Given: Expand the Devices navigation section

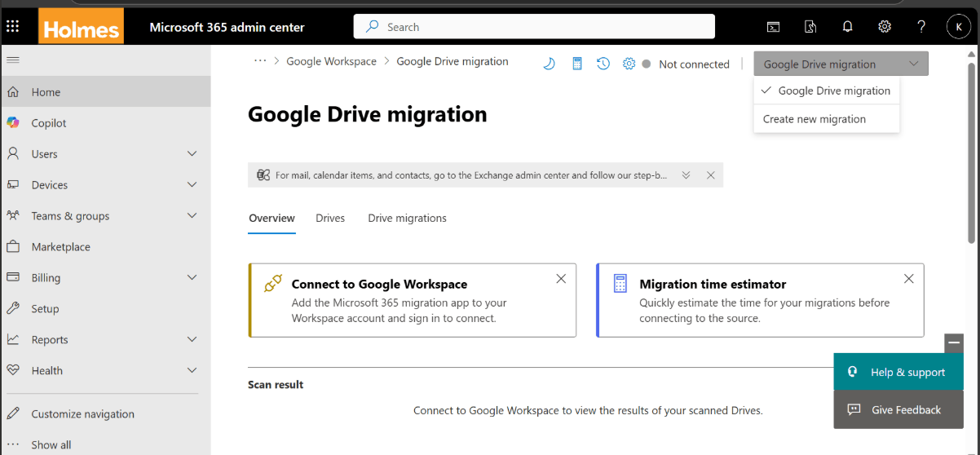Looking at the screenshot, I should [192, 185].
